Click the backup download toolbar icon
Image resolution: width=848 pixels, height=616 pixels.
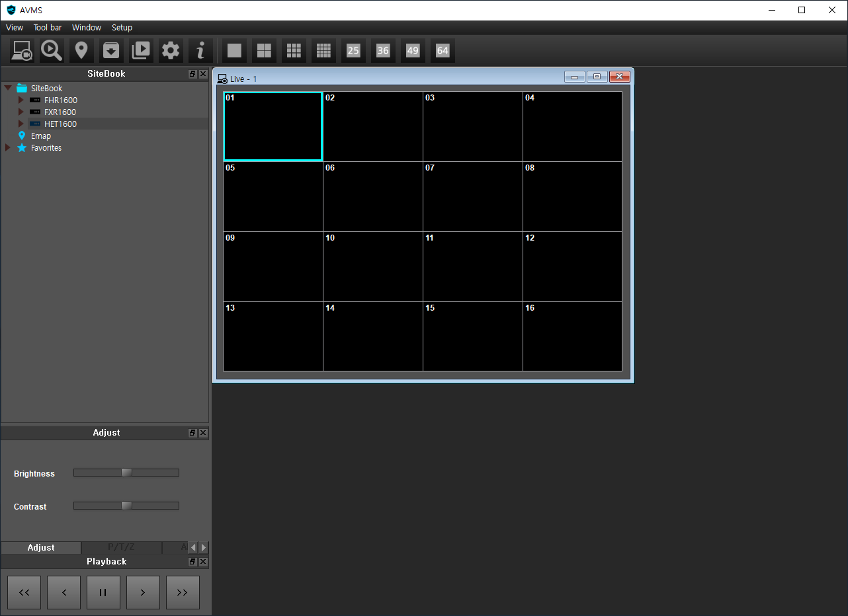[x=111, y=51]
